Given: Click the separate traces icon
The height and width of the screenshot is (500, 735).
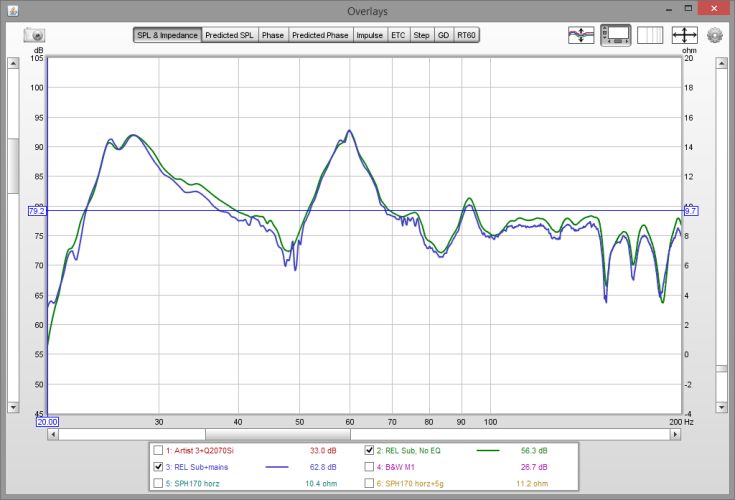Looking at the screenshot, I should 580,35.
